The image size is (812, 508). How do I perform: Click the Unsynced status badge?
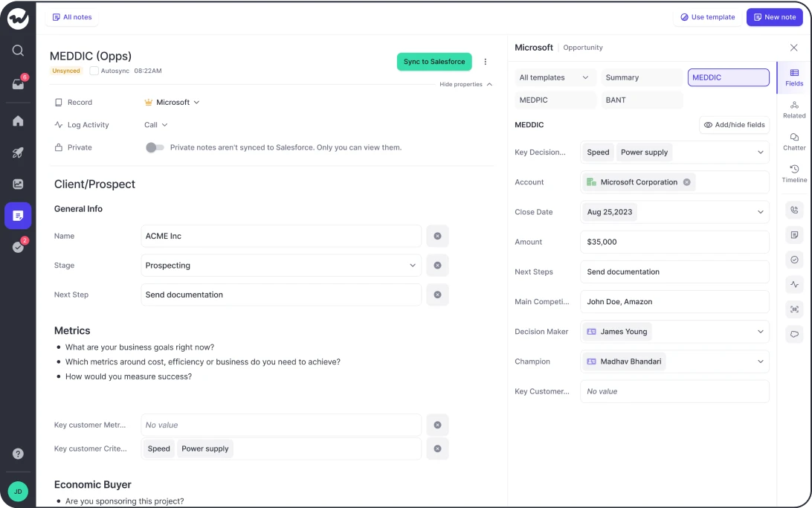[66, 71]
